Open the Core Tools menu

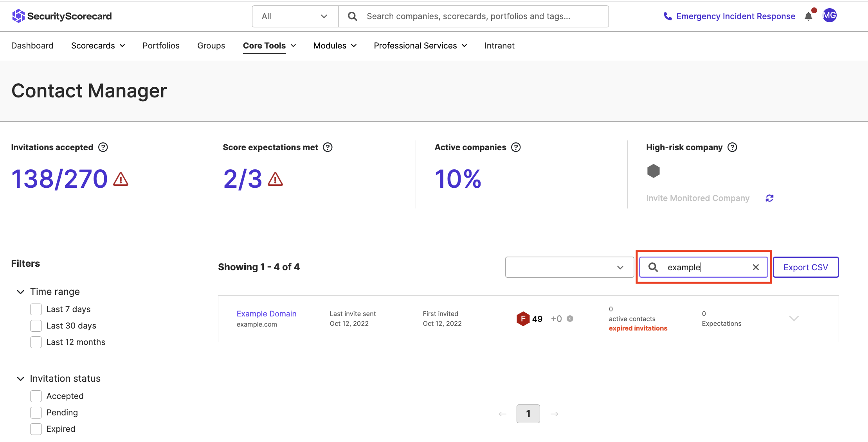click(269, 46)
